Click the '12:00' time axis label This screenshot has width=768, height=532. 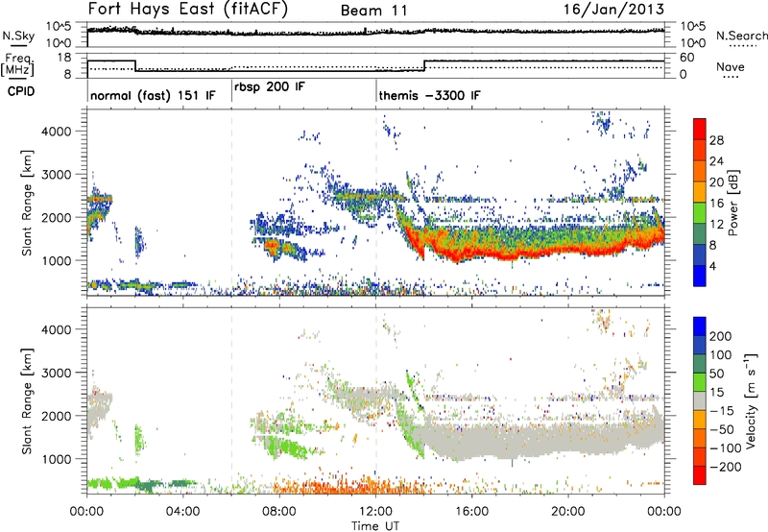pyautogui.click(x=375, y=512)
